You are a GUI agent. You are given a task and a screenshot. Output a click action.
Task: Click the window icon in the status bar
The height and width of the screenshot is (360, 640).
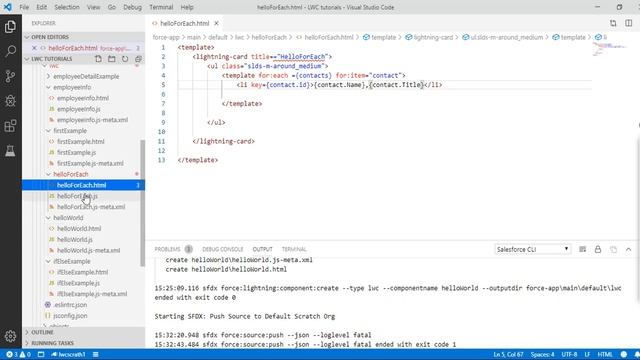point(41,354)
